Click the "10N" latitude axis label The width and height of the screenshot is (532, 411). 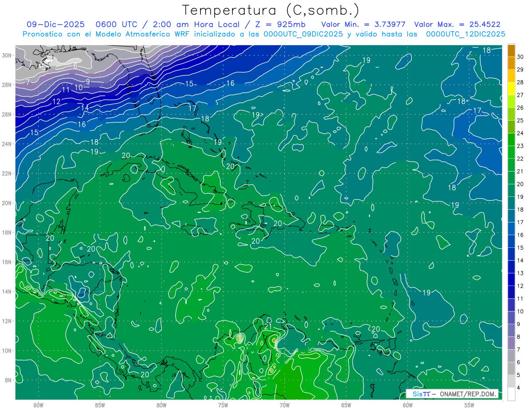7,351
